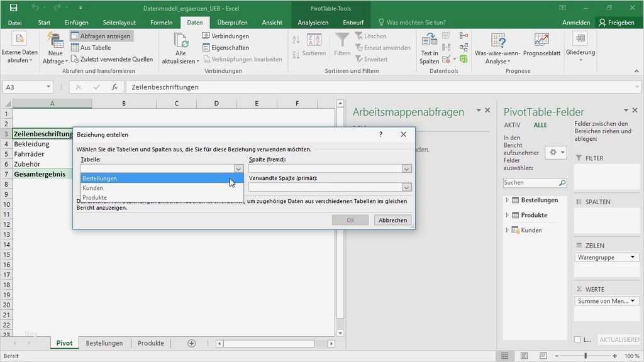Click the Normal view icon in status bar
Screen dimensions: 644x362
(505, 356)
